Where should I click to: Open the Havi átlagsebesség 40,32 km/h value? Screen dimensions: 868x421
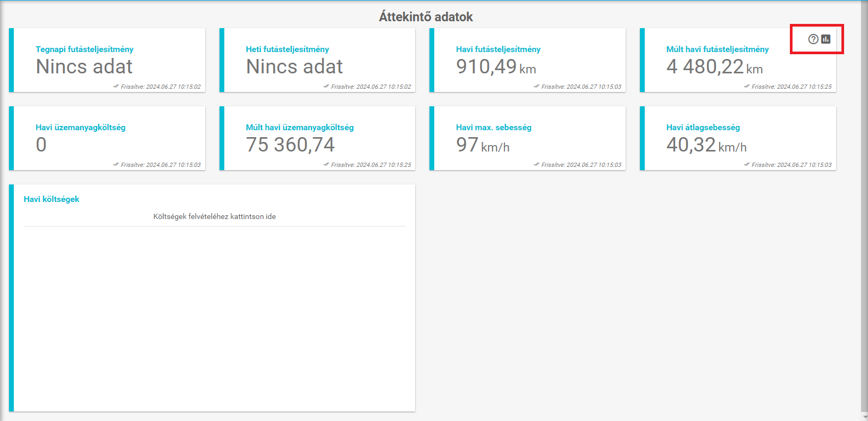coord(706,145)
